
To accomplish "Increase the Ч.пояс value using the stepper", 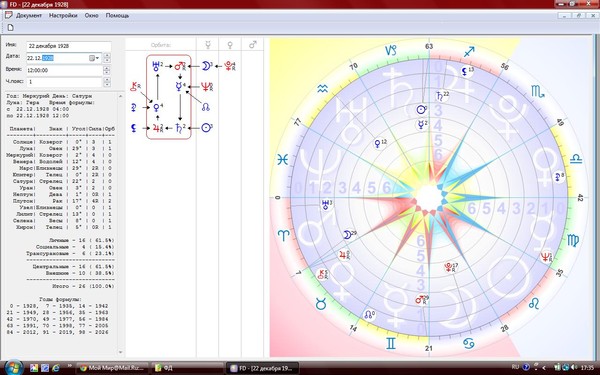I will [107, 80].
